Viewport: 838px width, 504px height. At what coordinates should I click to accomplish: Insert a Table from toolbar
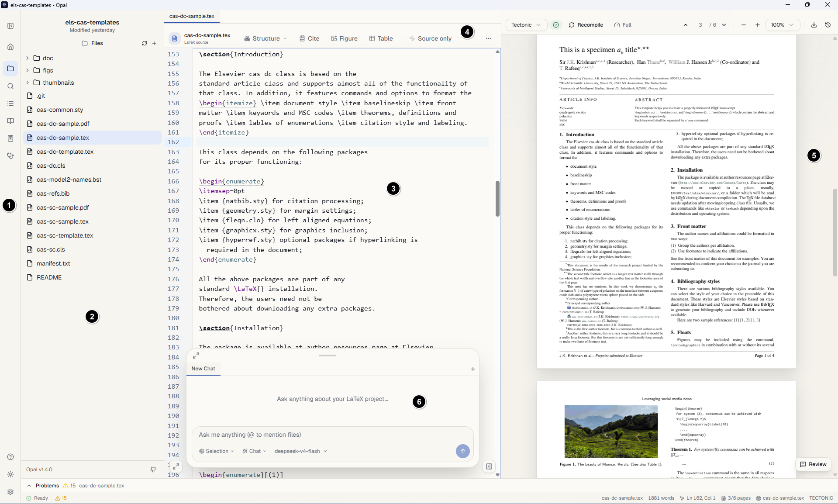381,38
